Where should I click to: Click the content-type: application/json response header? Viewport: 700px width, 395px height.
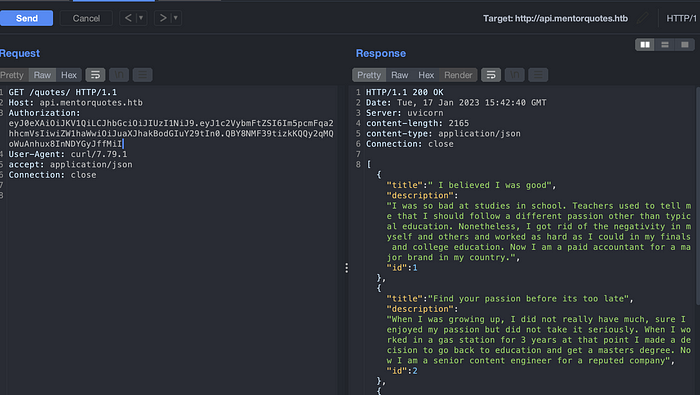coord(443,133)
